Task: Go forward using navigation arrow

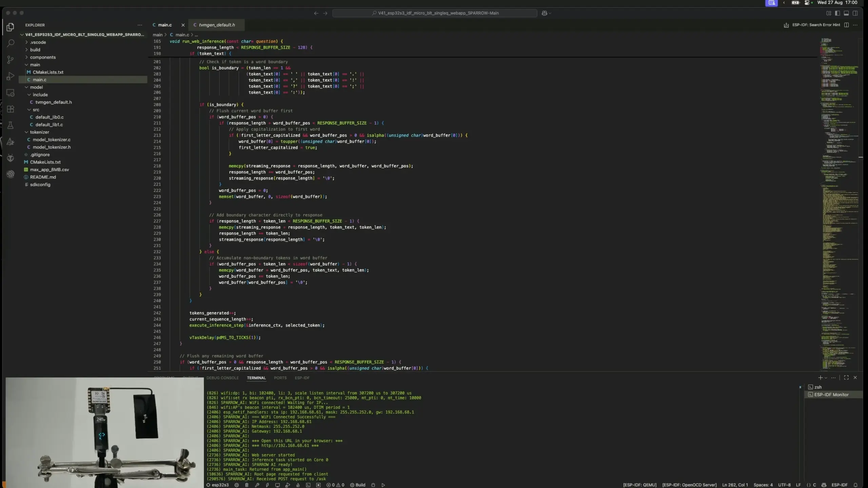Action: [x=325, y=13]
